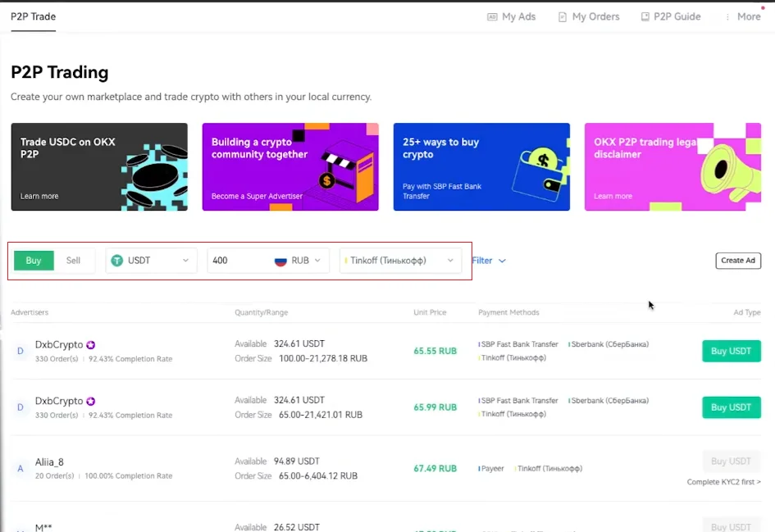The image size is (775, 532).
Task: Open 25+ ways to buy crypto banner
Action: coord(481,167)
